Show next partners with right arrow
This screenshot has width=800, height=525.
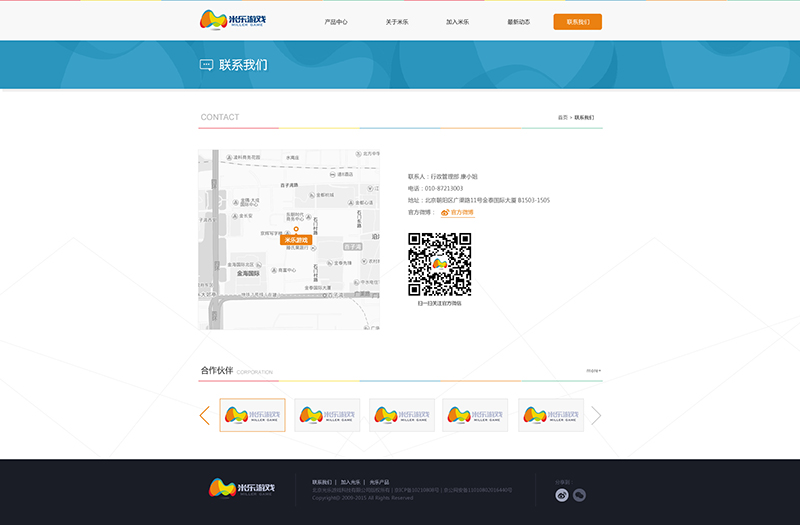[596, 415]
